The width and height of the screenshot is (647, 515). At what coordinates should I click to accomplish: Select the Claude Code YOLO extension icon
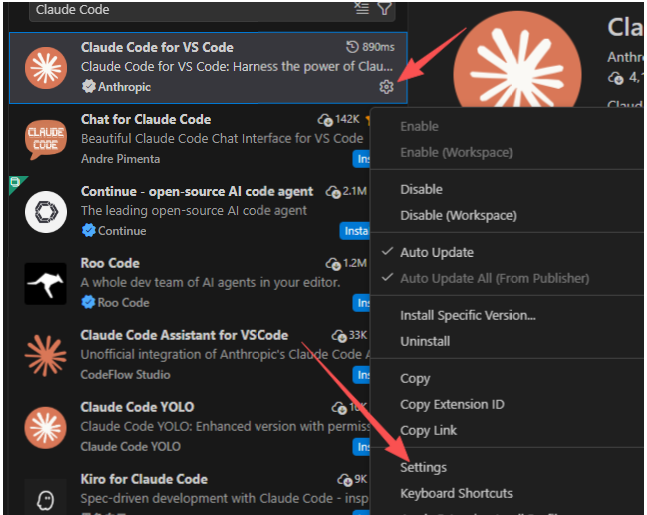pyautogui.click(x=45, y=428)
